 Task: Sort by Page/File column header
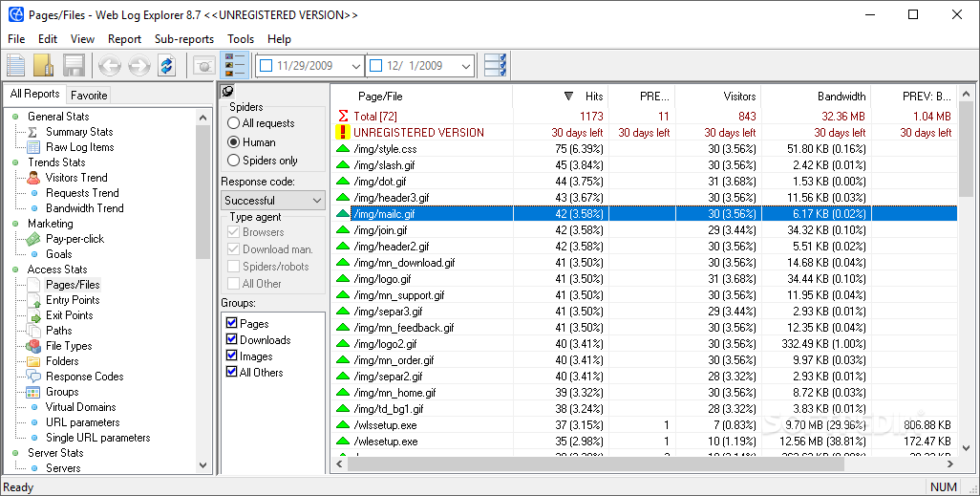pos(422,97)
